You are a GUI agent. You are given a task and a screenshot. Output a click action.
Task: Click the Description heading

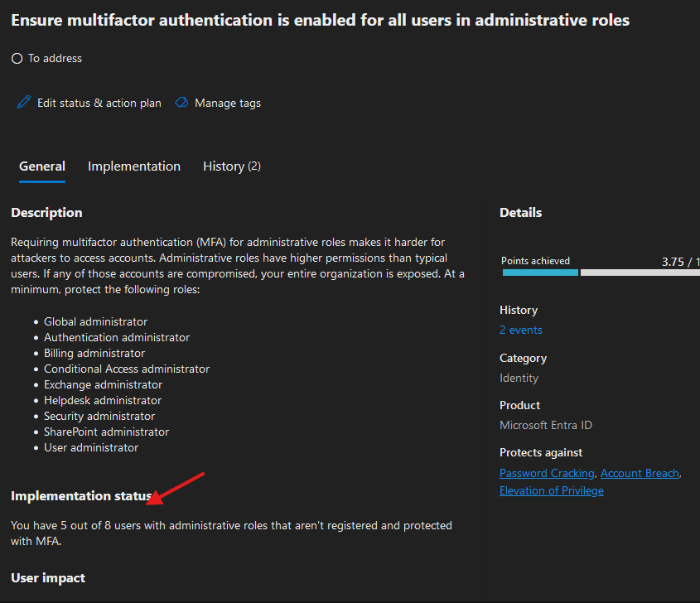pos(46,212)
